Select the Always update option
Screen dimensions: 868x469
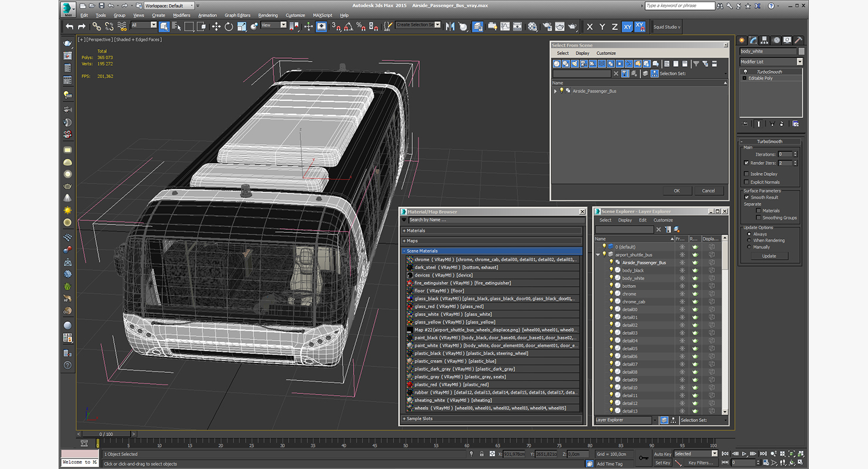click(x=749, y=234)
